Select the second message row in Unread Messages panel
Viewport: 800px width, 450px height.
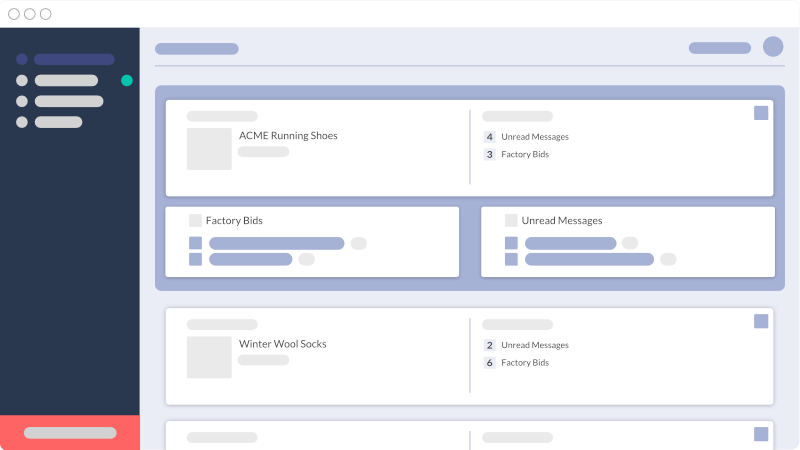pyautogui.click(x=591, y=259)
